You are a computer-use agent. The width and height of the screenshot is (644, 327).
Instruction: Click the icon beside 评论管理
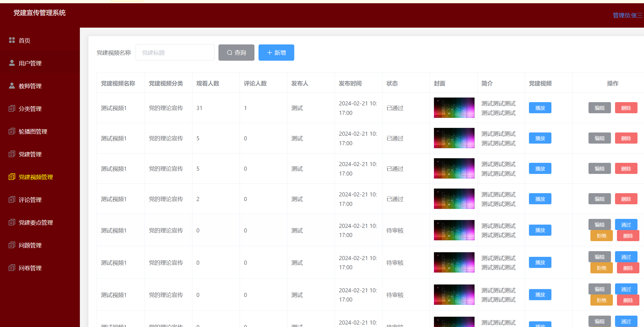[12, 200]
